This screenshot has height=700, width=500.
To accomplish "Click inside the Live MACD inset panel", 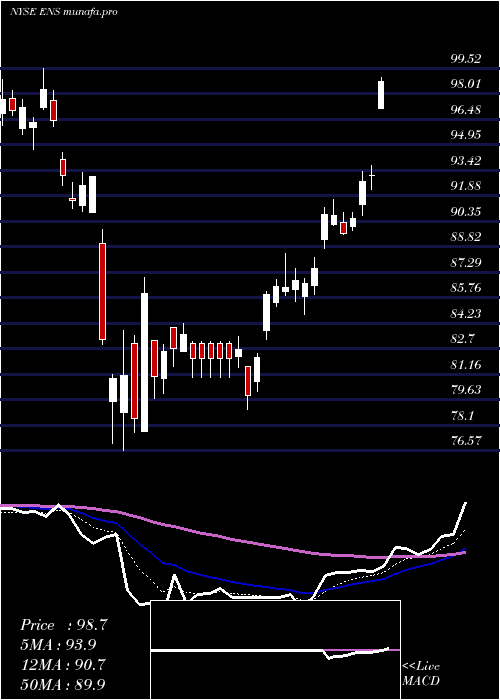I will [x=275, y=650].
